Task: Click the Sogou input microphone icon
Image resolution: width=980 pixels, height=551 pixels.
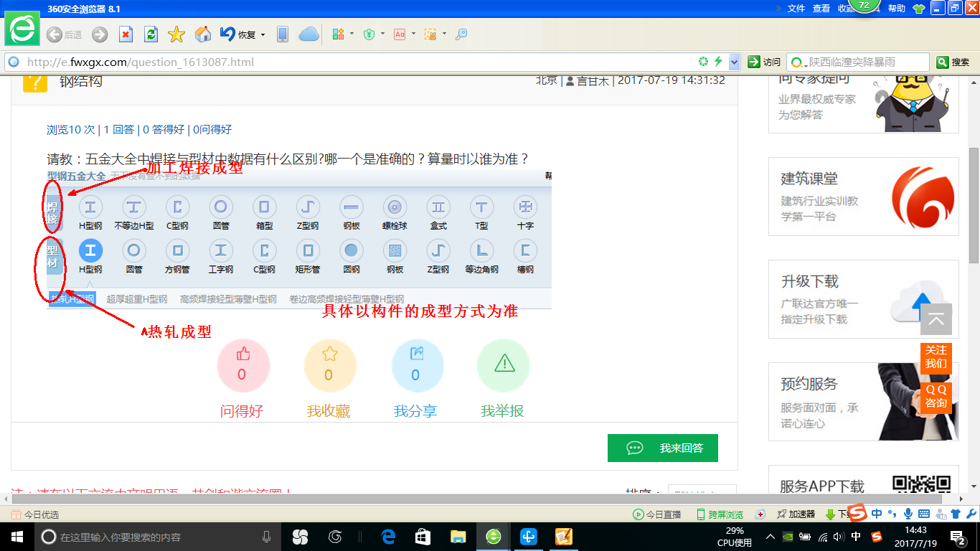Action: [908, 514]
